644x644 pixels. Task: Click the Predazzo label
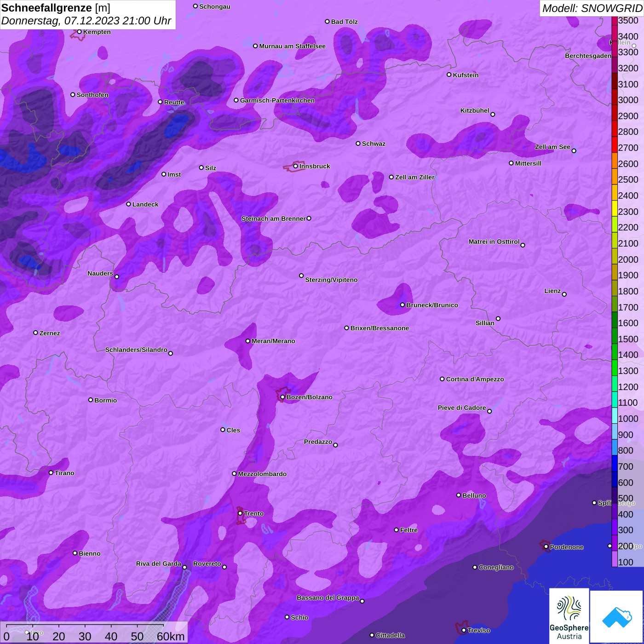pos(318,442)
